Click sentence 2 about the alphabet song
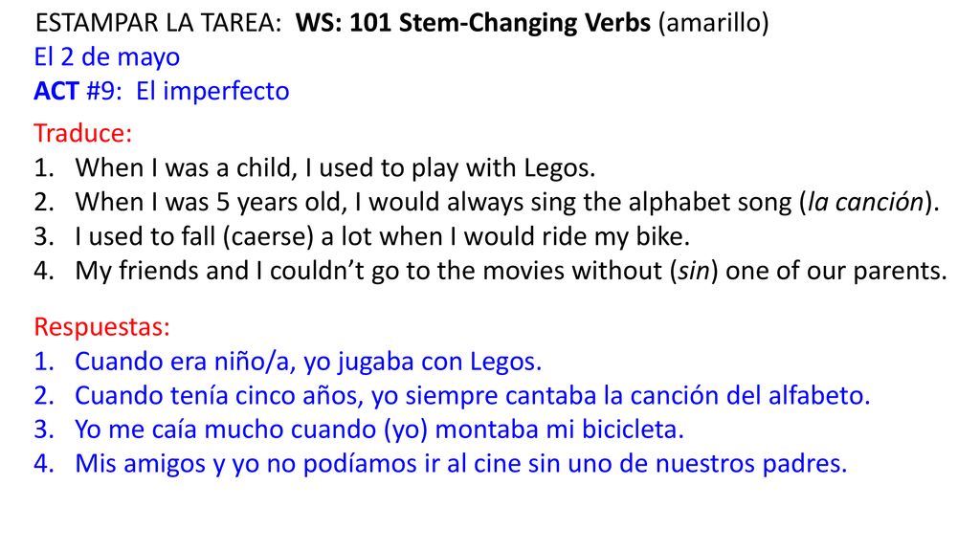The image size is (980, 551). [x=507, y=203]
